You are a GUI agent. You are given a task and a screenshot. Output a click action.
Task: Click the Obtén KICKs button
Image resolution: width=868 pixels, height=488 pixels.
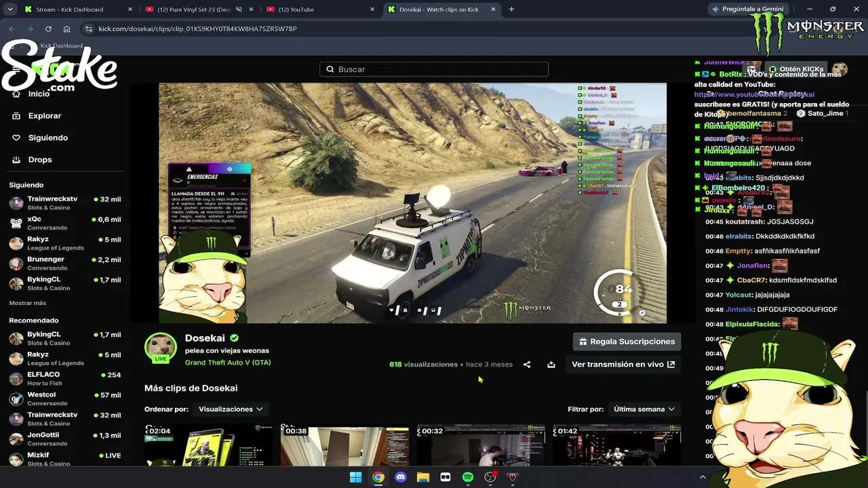tap(795, 69)
